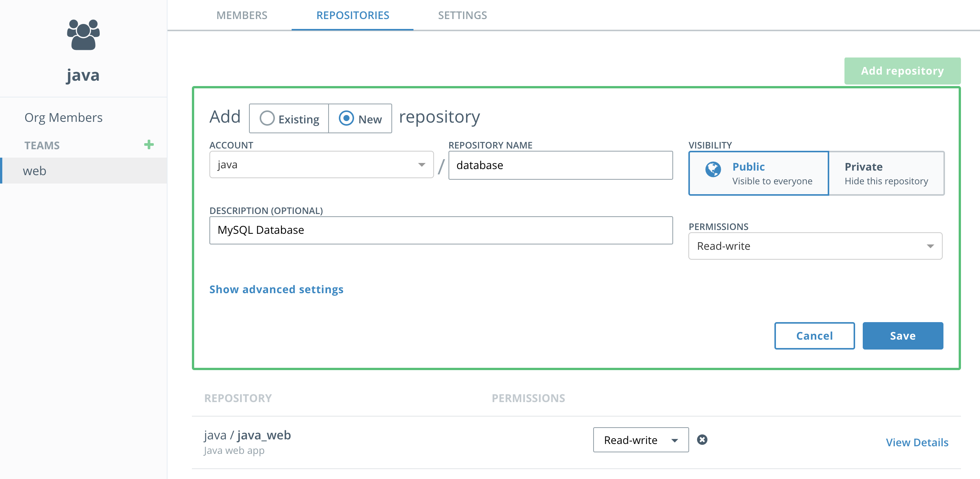Click the Cancel button
The height and width of the screenshot is (479, 980).
pyautogui.click(x=814, y=336)
